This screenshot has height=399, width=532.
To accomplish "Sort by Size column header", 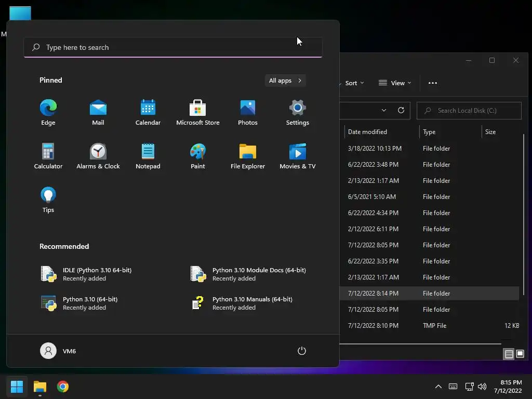I will 502,131.
